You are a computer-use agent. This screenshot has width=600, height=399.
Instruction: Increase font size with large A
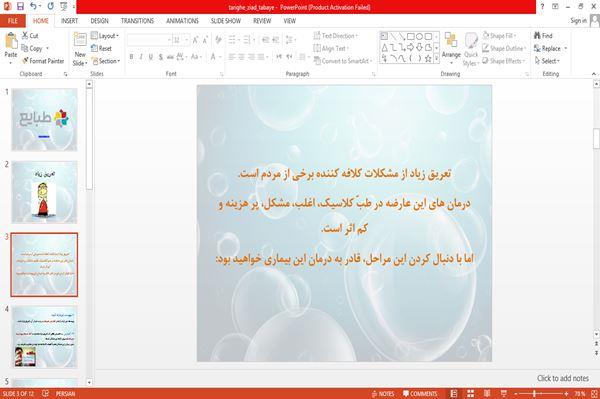[196, 40]
